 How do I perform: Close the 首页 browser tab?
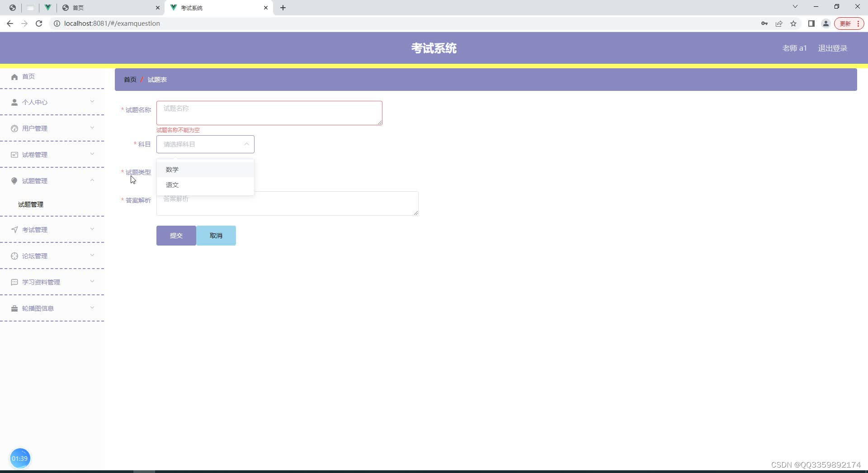pos(157,8)
